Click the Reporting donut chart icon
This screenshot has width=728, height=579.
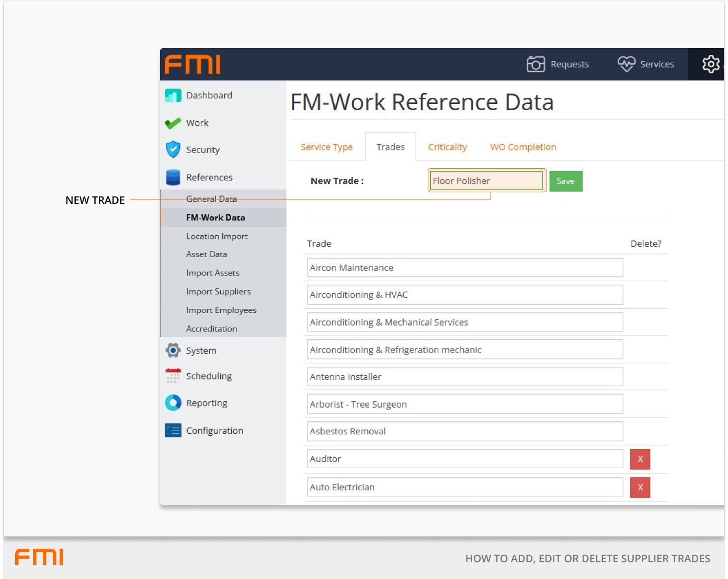173,403
